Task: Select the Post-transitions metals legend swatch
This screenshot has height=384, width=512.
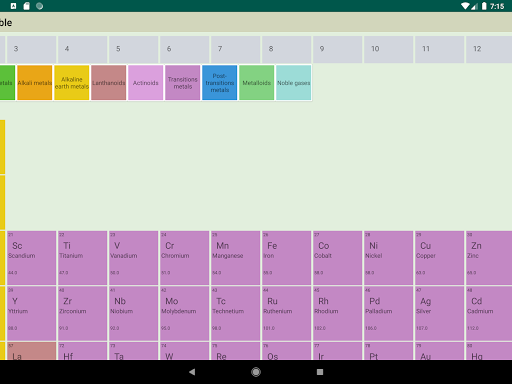Action: 220,83
